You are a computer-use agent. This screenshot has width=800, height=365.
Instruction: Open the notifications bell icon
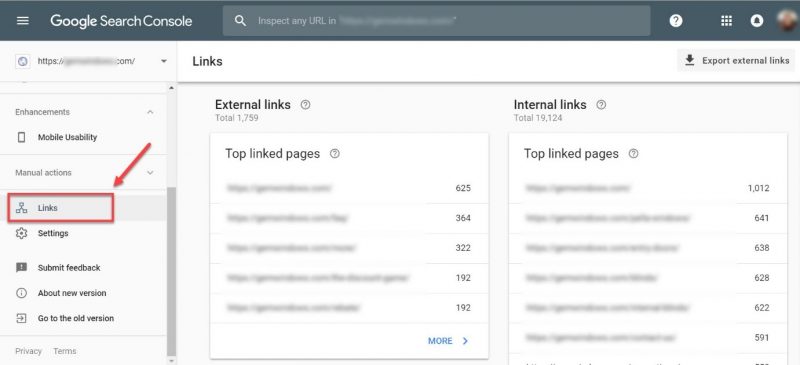click(757, 21)
